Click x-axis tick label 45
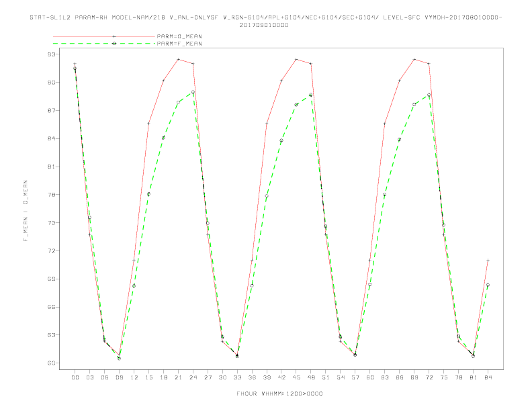Viewport: 532px width, 411px height. [296, 377]
